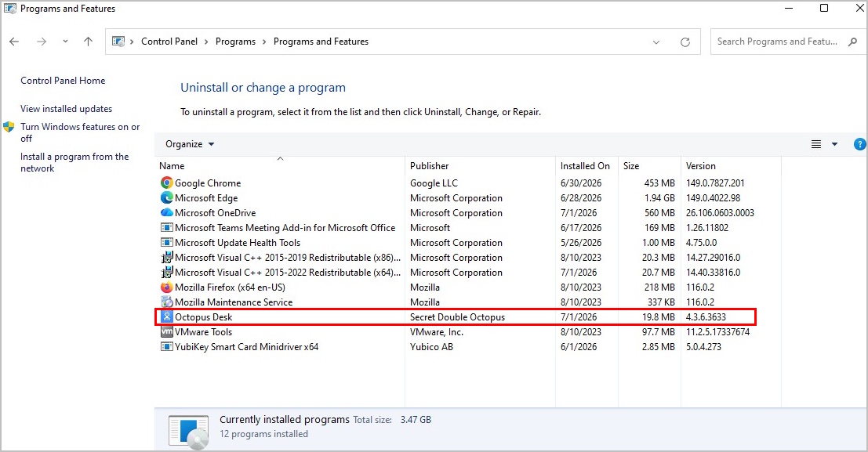Select the Microsoft OneDrive entry
The height and width of the screenshot is (452, 868).
[x=216, y=213]
